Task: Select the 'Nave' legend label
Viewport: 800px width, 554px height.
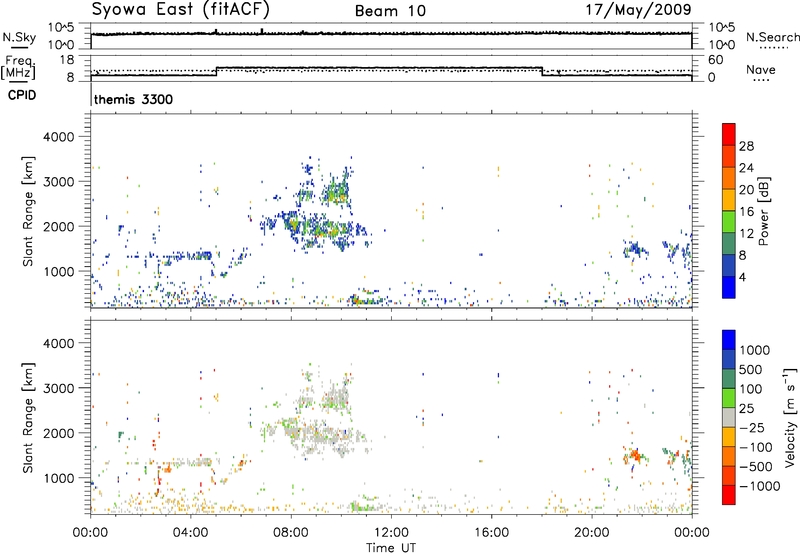Action: pyautogui.click(x=761, y=70)
